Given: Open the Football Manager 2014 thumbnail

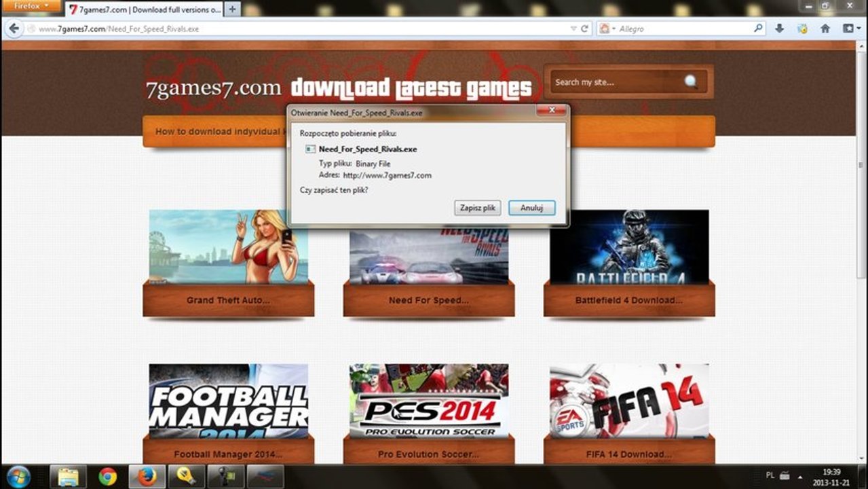Looking at the screenshot, I should click(x=229, y=401).
